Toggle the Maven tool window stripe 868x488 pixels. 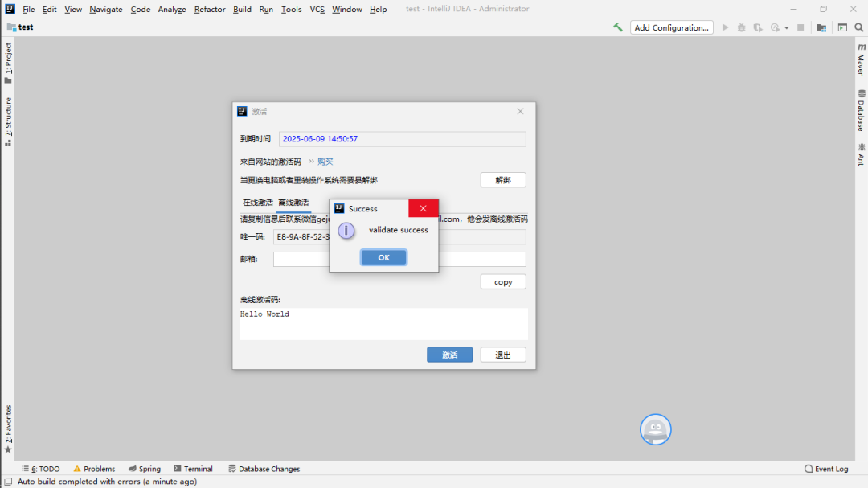tap(861, 61)
